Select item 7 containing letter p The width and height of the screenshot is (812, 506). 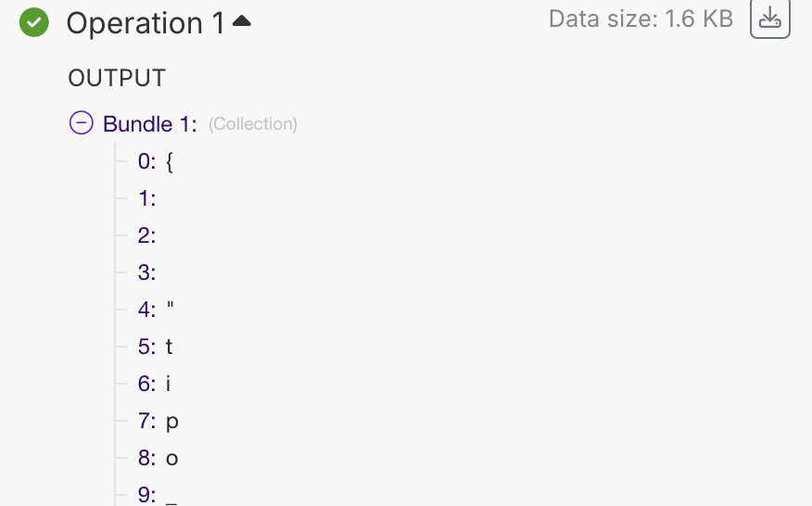click(157, 421)
